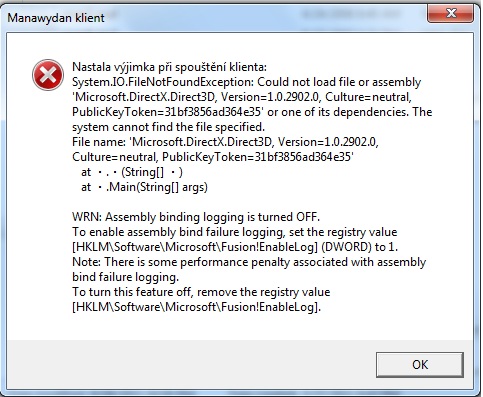The width and height of the screenshot is (483, 397).
Task: Click 'system cannot find the file specified' line
Action: [x=168, y=127]
